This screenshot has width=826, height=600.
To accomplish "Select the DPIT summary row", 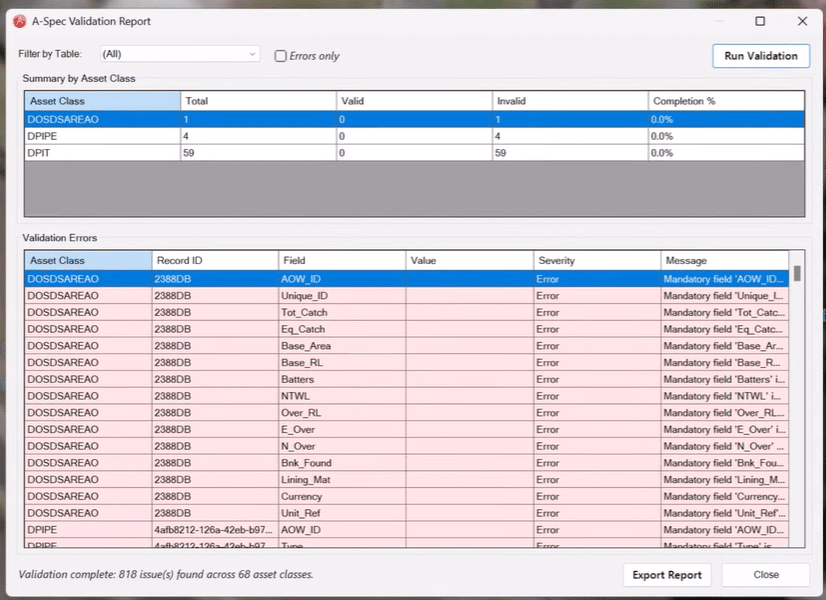I will pyautogui.click(x=414, y=153).
